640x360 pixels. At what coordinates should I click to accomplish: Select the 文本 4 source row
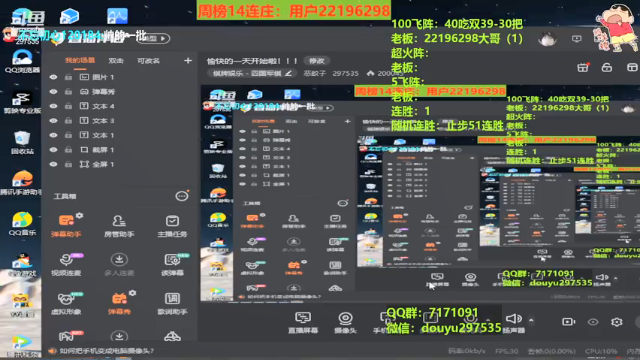(x=120, y=106)
